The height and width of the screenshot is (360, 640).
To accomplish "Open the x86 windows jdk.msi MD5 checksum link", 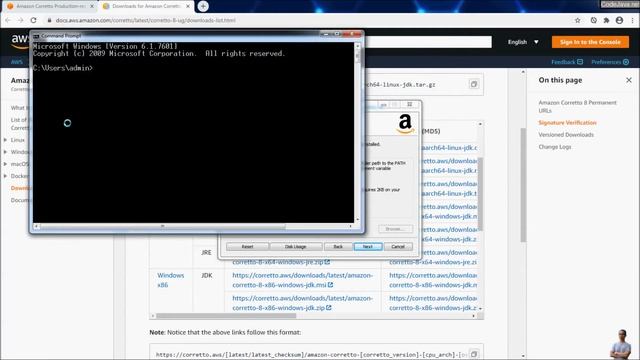I will [433, 280].
